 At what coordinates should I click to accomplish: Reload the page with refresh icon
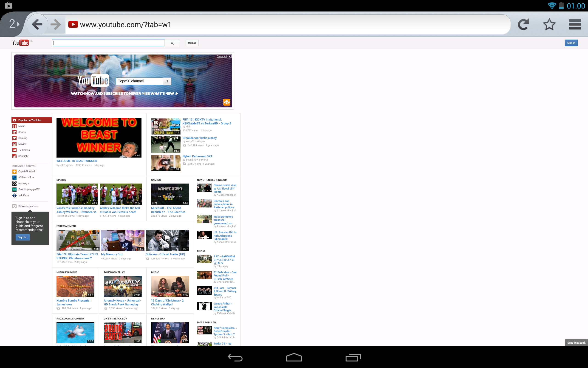tap(523, 24)
